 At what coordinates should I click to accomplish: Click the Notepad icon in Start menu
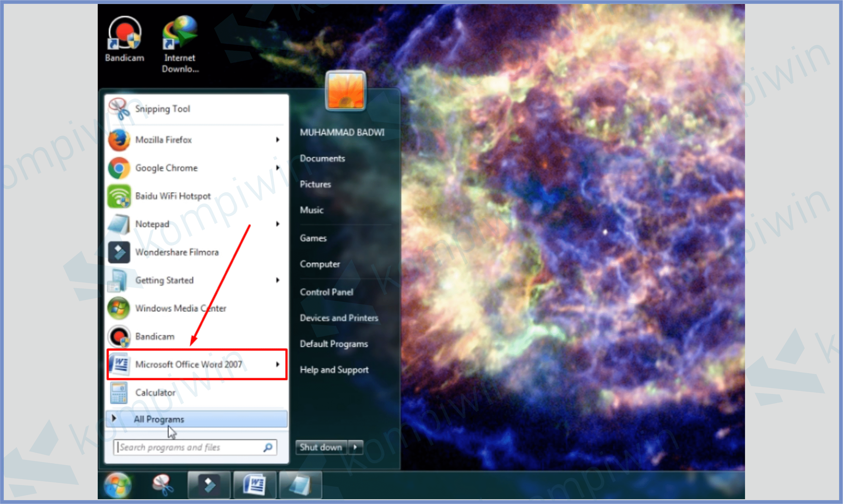[x=119, y=224]
